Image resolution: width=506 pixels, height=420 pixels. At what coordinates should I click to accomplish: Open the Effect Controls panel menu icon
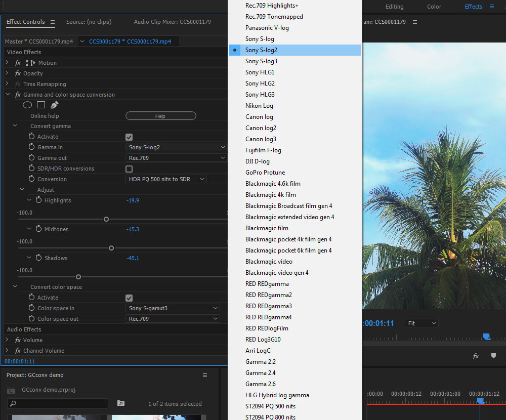click(x=53, y=22)
